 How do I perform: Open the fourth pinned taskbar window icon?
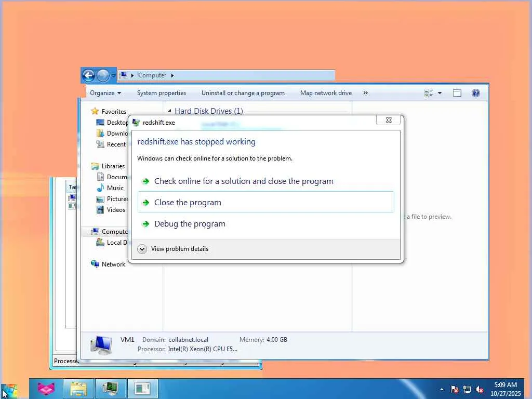coord(142,389)
